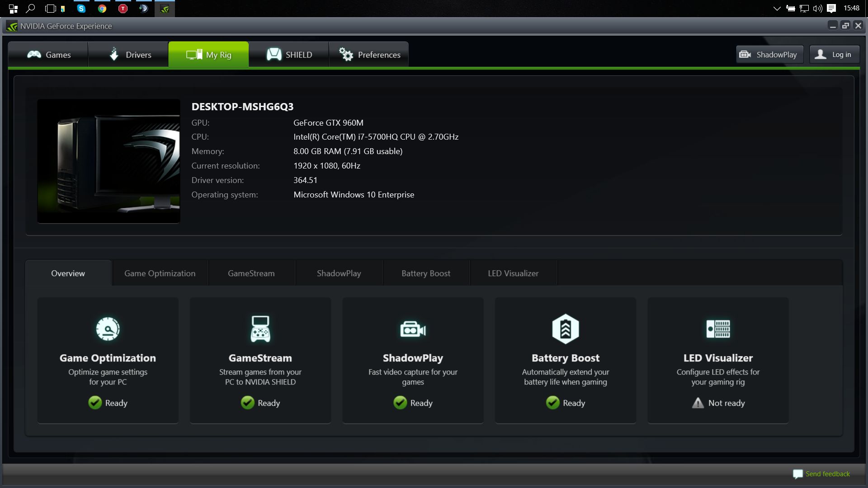Expand the hidden system tray icons chevron
This screenshot has height=488, width=868.
click(777, 9)
